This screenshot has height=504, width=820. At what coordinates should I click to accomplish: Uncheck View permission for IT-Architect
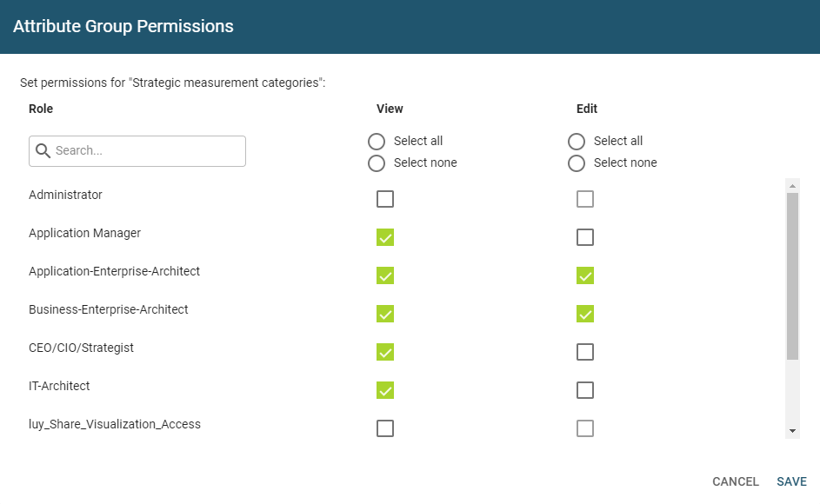(x=385, y=390)
